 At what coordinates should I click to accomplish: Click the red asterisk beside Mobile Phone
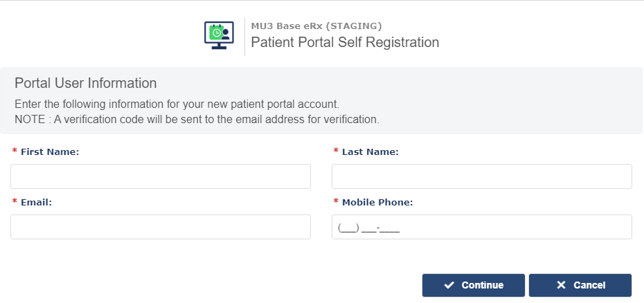coord(336,201)
